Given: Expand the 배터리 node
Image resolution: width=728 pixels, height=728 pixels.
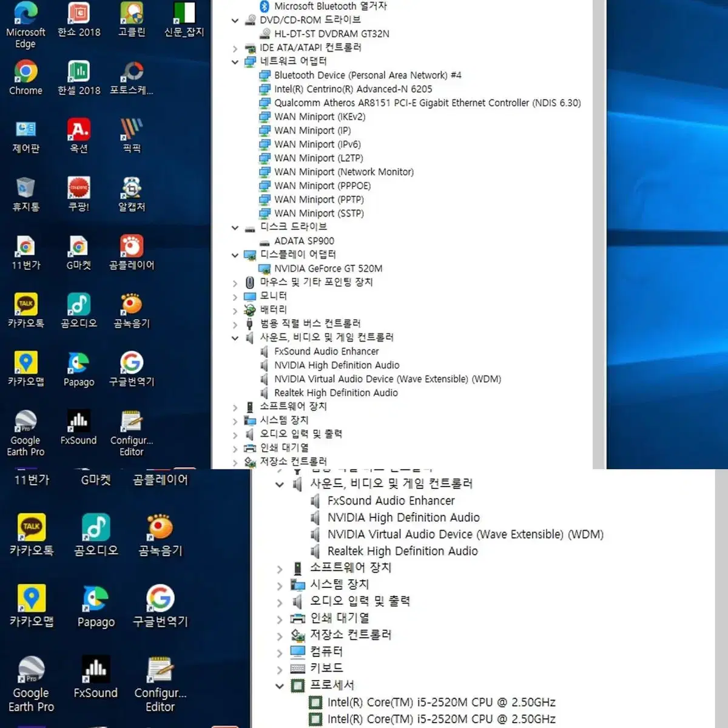Looking at the screenshot, I should [x=235, y=311].
